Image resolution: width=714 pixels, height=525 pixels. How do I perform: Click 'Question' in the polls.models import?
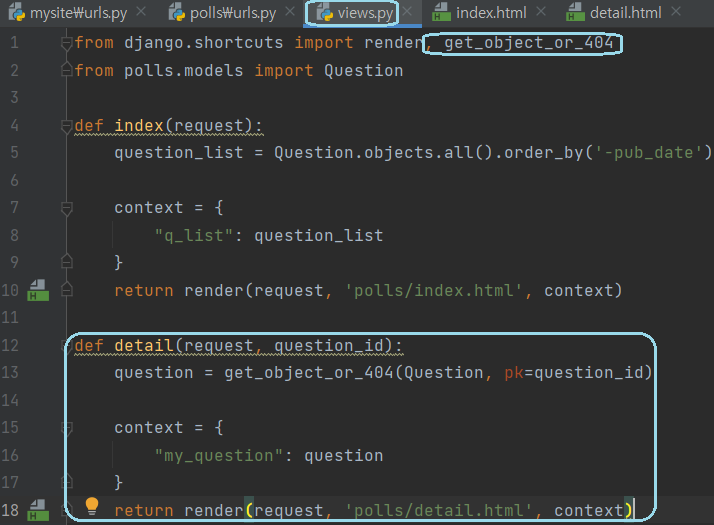[363, 71]
